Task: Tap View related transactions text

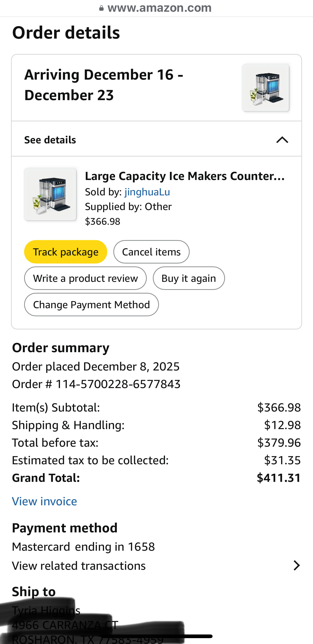Action: pyautogui.click(x=79, y=566)
